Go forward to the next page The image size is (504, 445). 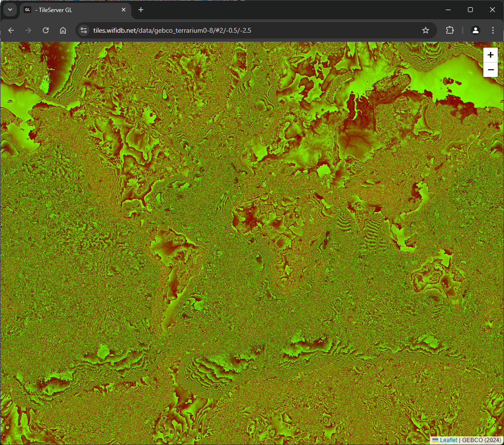pyautogui.click(x=28, y=30)
